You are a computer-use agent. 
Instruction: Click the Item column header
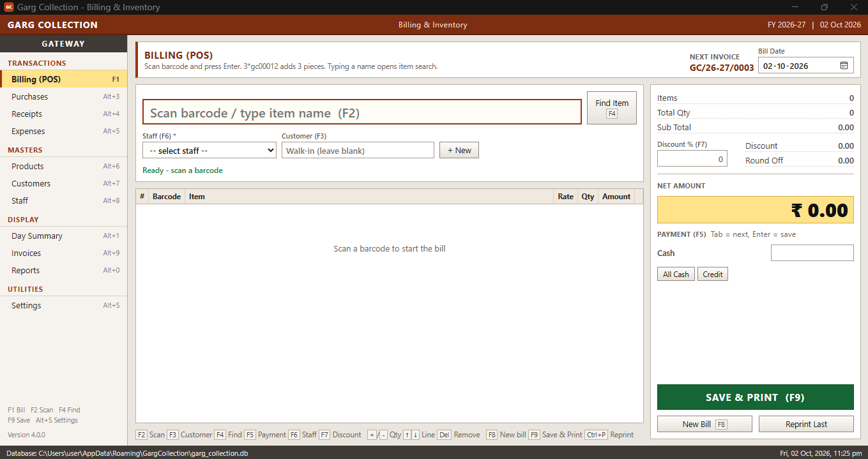click(x=369, y=196)
